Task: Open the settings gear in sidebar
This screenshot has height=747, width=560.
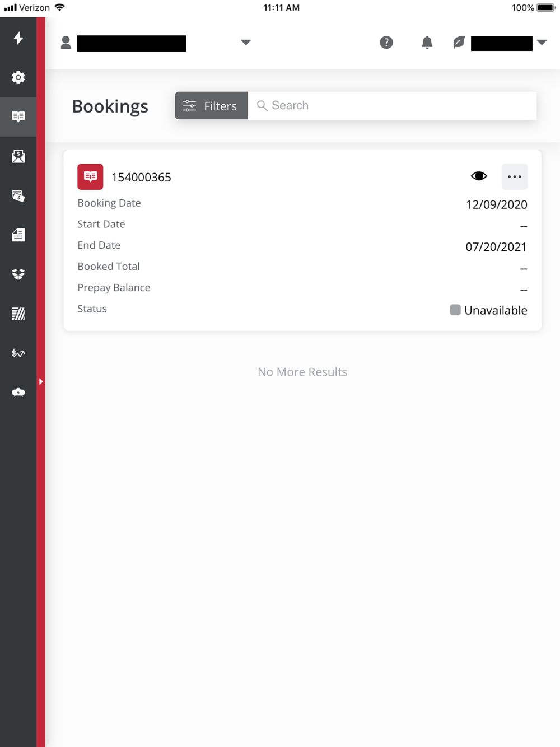Action: 18,77
